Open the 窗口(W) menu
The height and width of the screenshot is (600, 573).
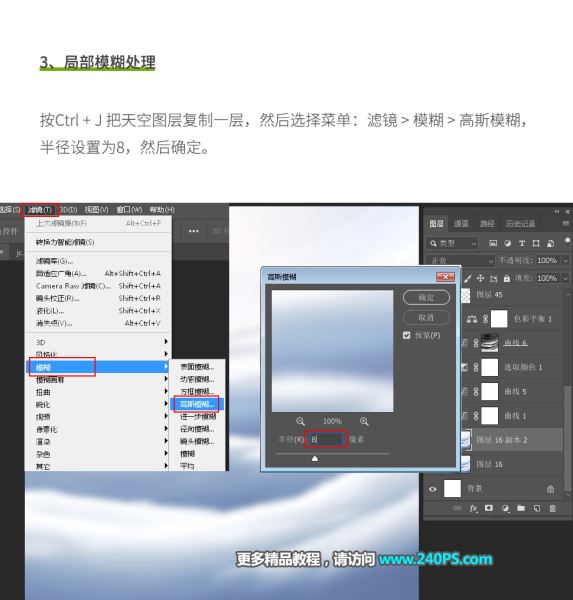pos(129,210)
